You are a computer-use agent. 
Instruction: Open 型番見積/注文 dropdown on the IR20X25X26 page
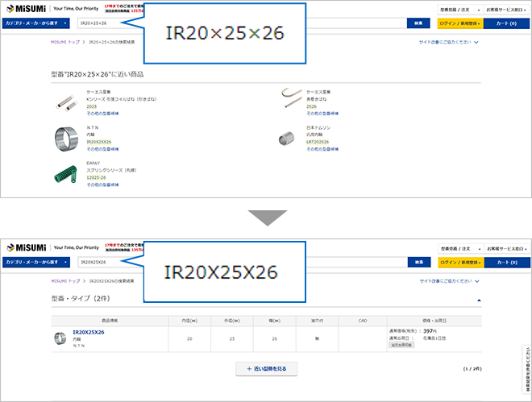click(x=460, y=248)
